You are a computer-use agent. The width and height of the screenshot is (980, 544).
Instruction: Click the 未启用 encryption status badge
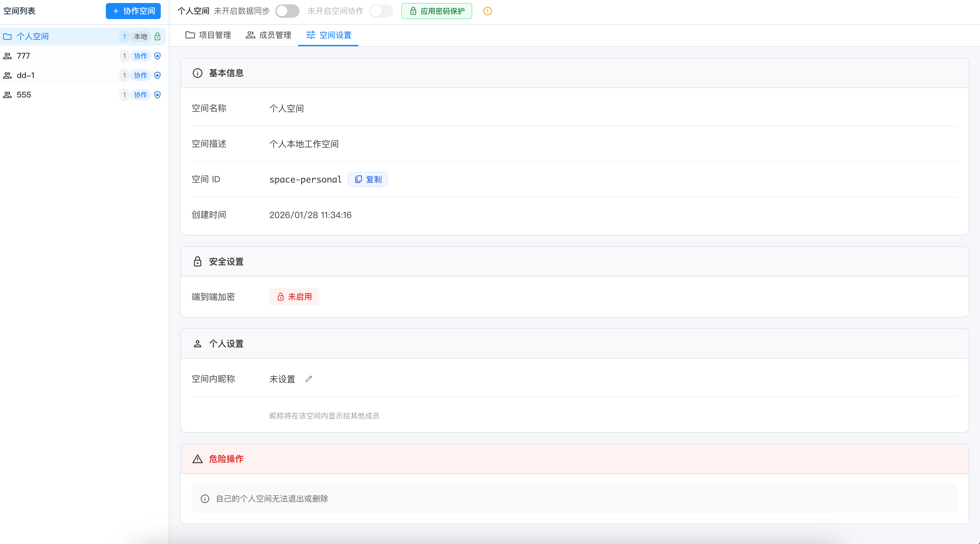(x=294, y=297)
